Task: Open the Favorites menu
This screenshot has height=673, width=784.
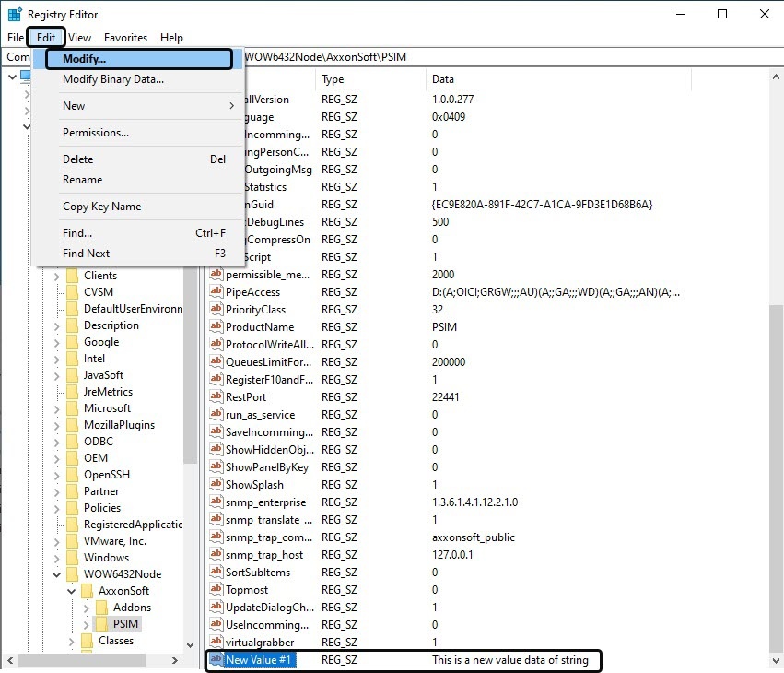Action: click(125, 38)
